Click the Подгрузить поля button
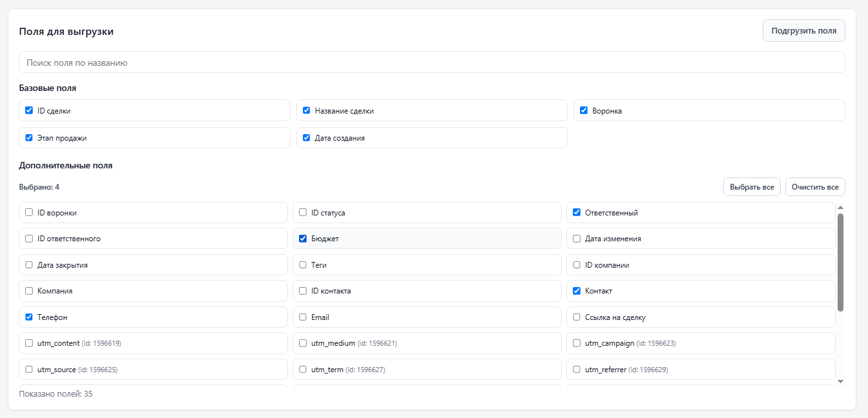This screenshot has width=868, height=418. 803,31
